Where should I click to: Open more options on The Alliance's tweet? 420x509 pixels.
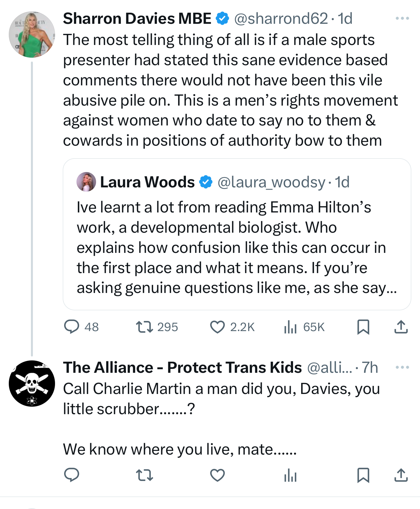(x=402, y=368)
